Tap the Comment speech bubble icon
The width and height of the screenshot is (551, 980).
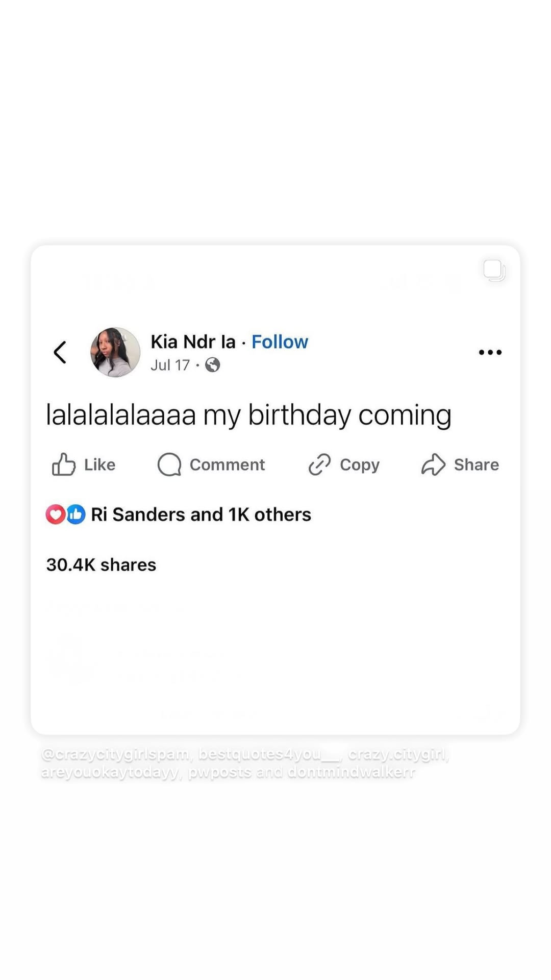(x=169, y=464)
